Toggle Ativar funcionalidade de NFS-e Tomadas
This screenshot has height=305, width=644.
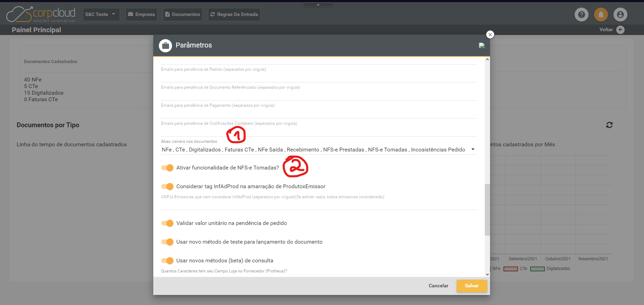click(167, 168)
